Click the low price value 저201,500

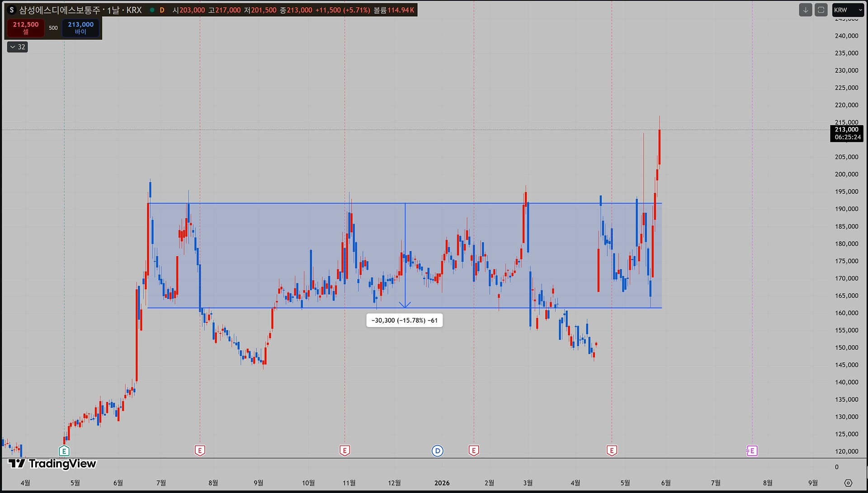(260, 10)
